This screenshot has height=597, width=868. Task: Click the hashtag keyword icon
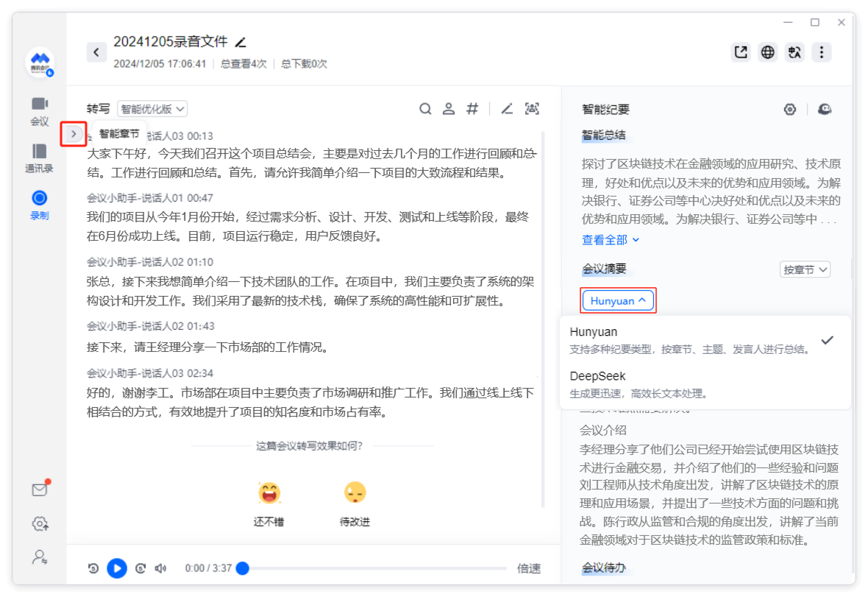pos(472,109)
